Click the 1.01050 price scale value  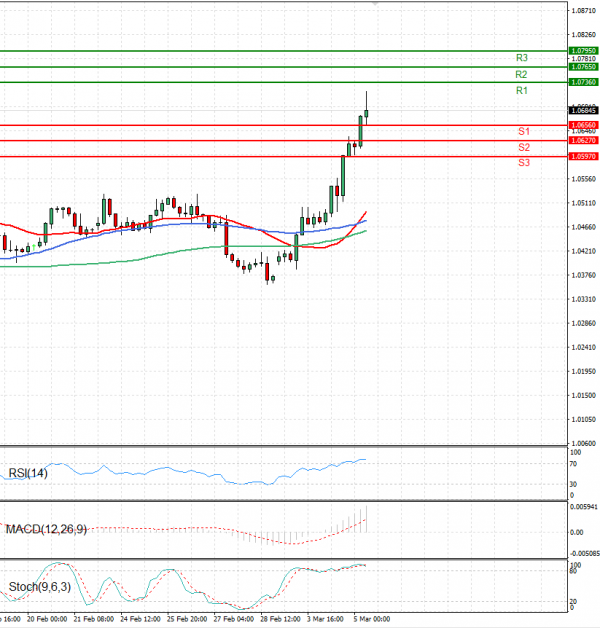click(584, 419)
